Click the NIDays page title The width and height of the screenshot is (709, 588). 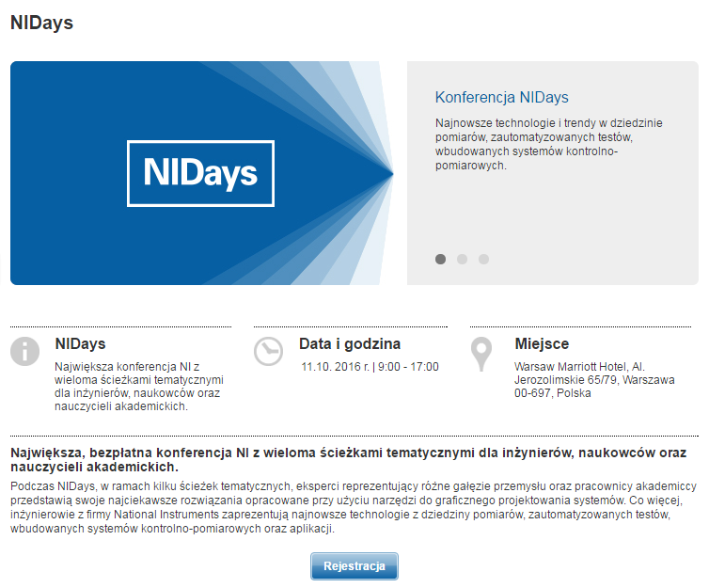tap(41, 23)
